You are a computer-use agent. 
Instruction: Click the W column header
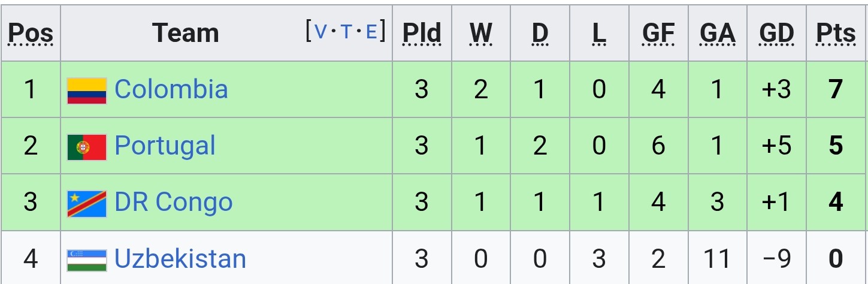(481, 34)
